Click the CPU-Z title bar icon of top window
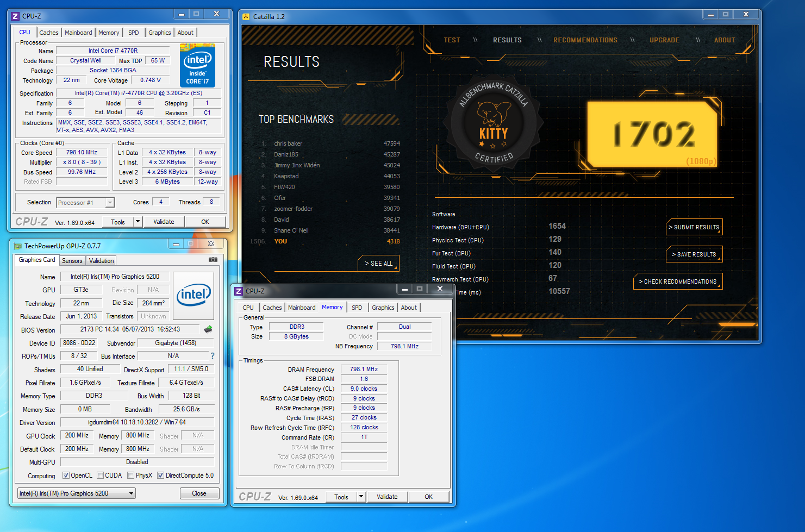This screenshot has height=532, width=805. point(15,16)
